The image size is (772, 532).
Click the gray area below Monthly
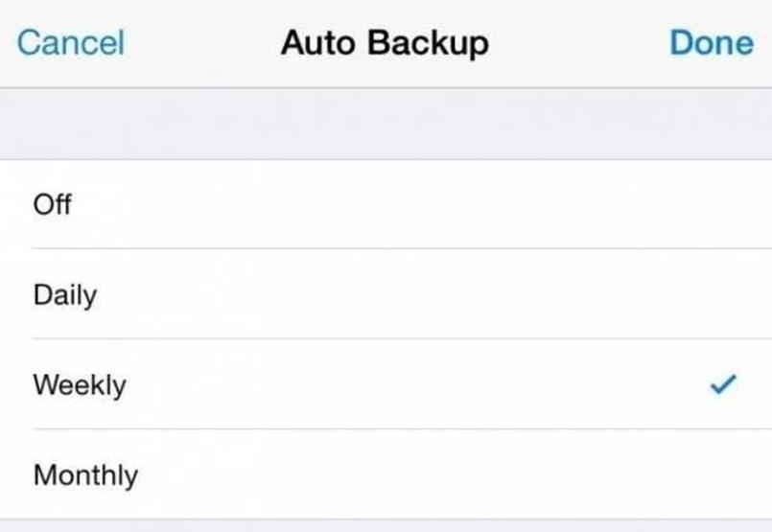384,525
